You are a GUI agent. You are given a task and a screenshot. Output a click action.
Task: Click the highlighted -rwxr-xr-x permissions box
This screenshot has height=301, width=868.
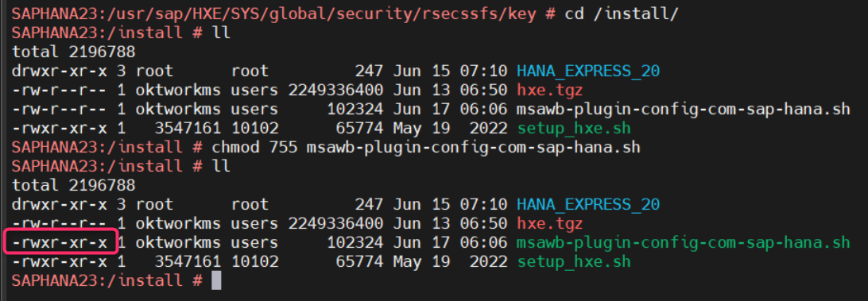pos(60,242)
